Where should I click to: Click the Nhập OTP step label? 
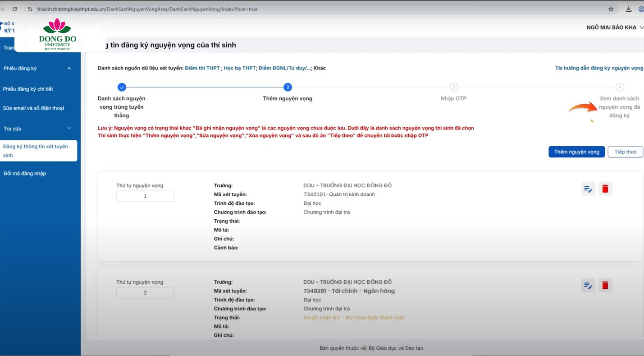453,98
